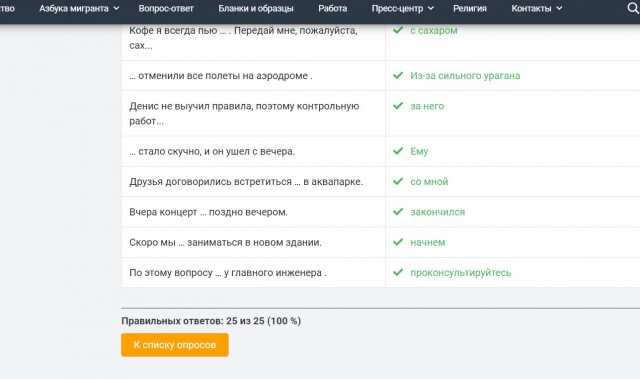The width and height of the screenshot is (640, 379).
Task: Open the Азбука мигранта menu label
Action: 74,8
